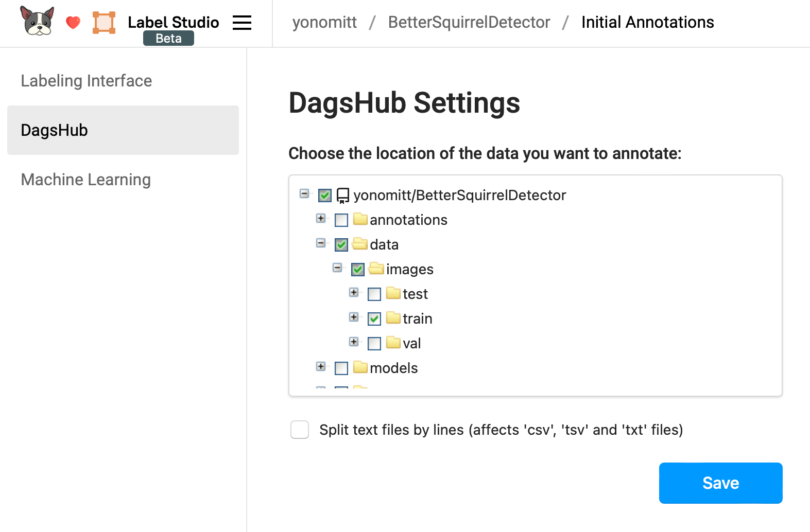Expand the train folder

[354, 317]
